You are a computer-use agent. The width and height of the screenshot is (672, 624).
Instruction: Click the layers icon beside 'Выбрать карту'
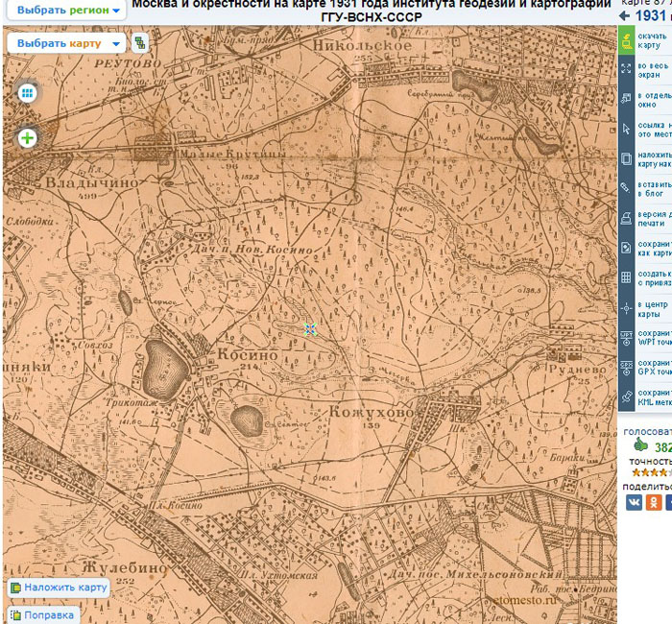pyautogui.click(x=140, y=43)
